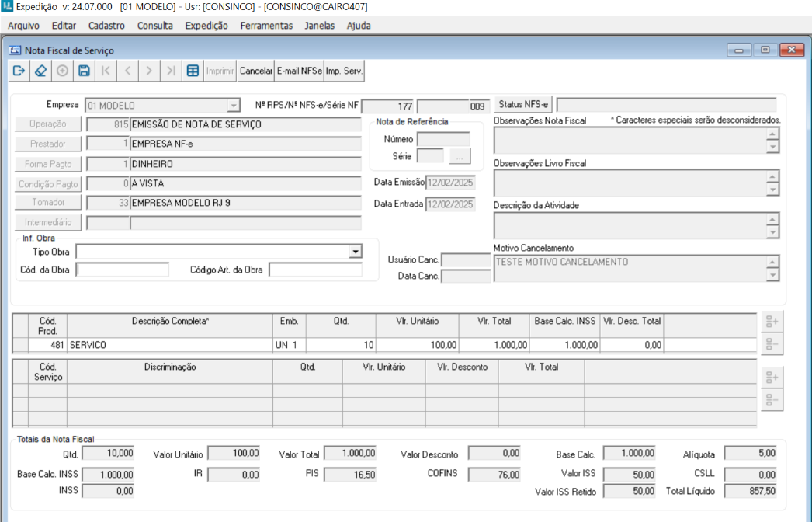Click remove row icon beside product grid

pos(772,343)
